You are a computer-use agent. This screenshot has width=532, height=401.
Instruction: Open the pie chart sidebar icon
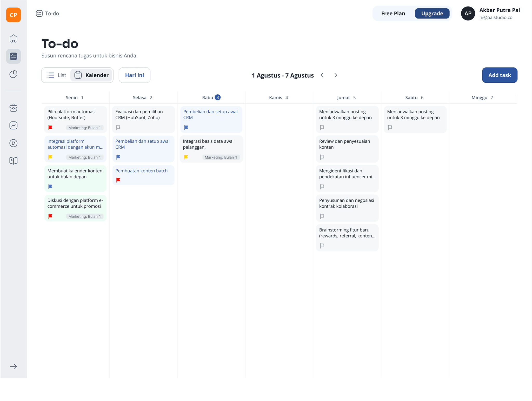coord(14,74)
